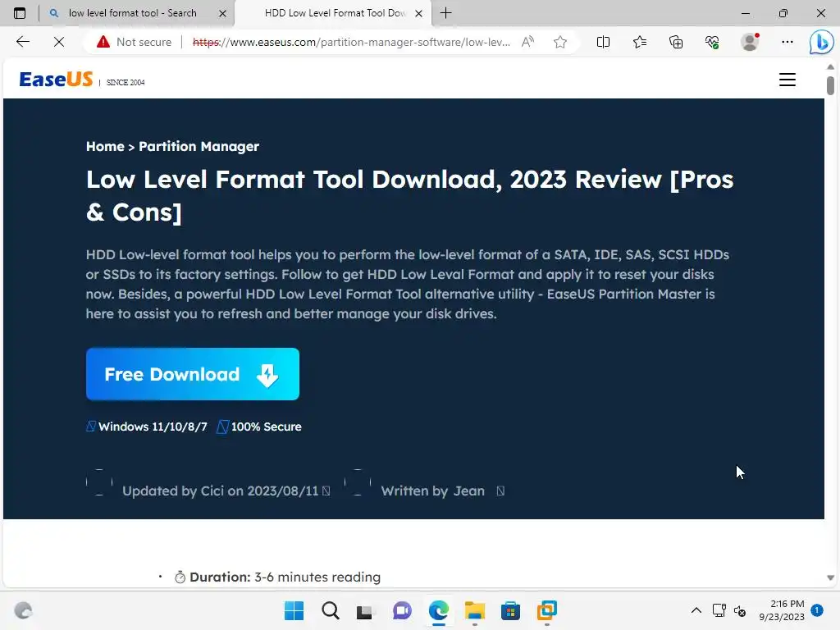The height and width of the screenshot is (630, 840).
Task: Open Jean's author avatar
Action: click(x=358, y=482)
